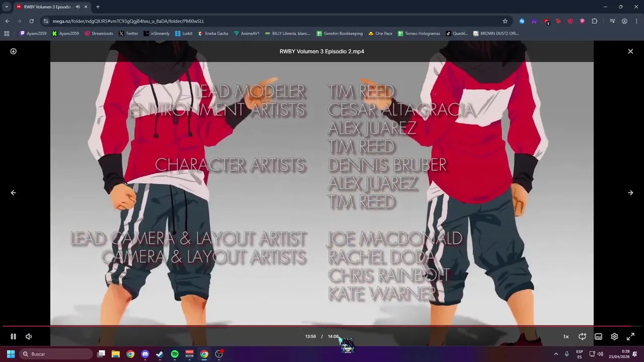Open the taskbar microphone indicator
This screenshot has height=362, width=644.
point(567,354)
